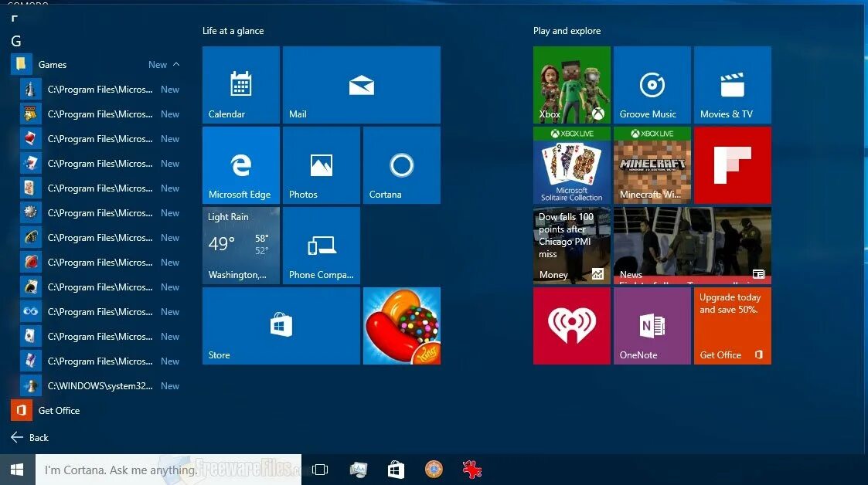Open the Photos tile
Viewport: 868px width, 485px height.
(321, 164)
